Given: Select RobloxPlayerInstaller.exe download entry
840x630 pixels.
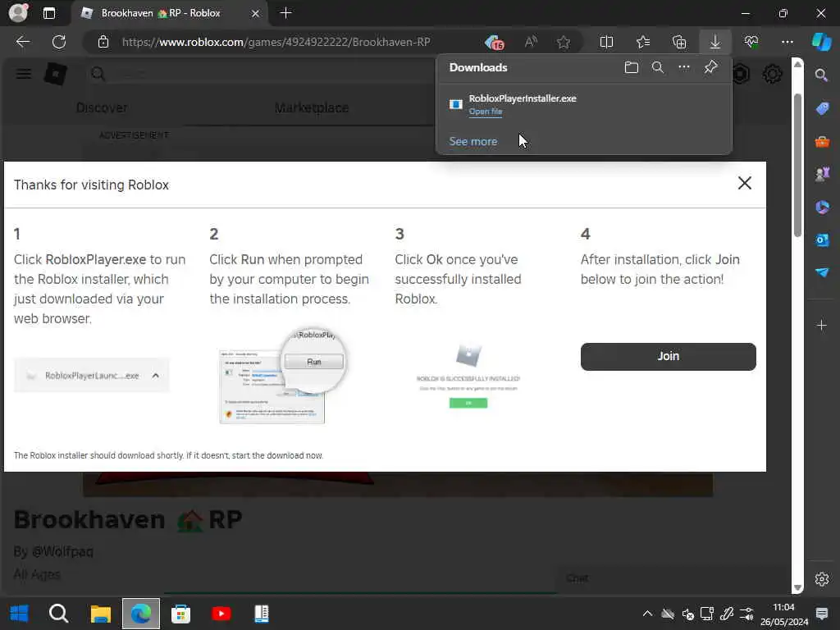Looking at the screenshot, I should [x=584, y=104].
